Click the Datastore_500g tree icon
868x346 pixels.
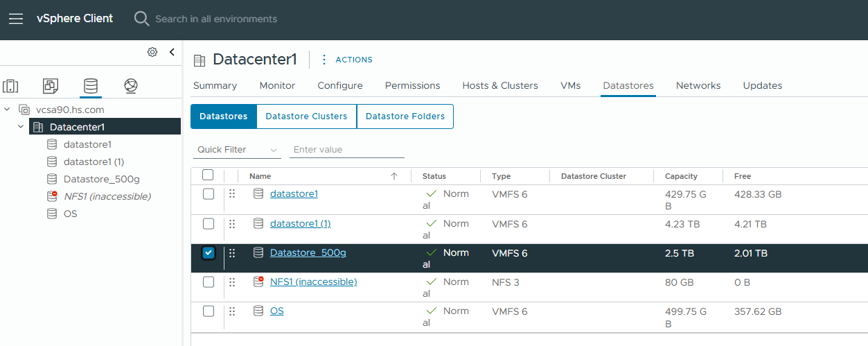point(52,179)
